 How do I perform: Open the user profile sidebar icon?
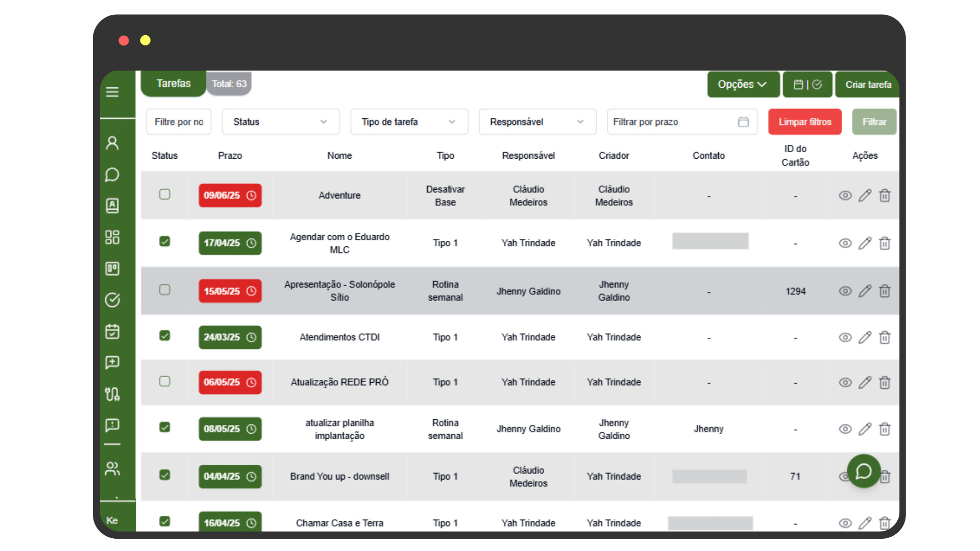(112, 143)
